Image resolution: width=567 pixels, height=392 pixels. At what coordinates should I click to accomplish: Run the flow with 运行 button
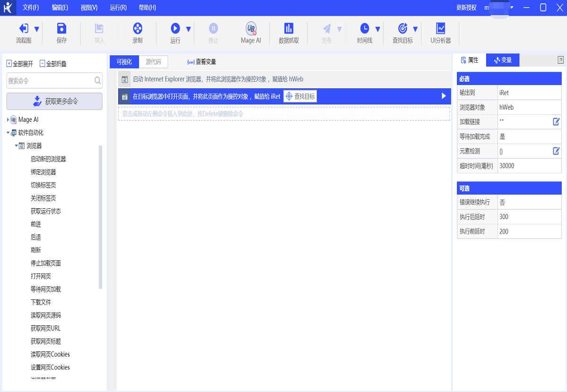click(175, 29)
